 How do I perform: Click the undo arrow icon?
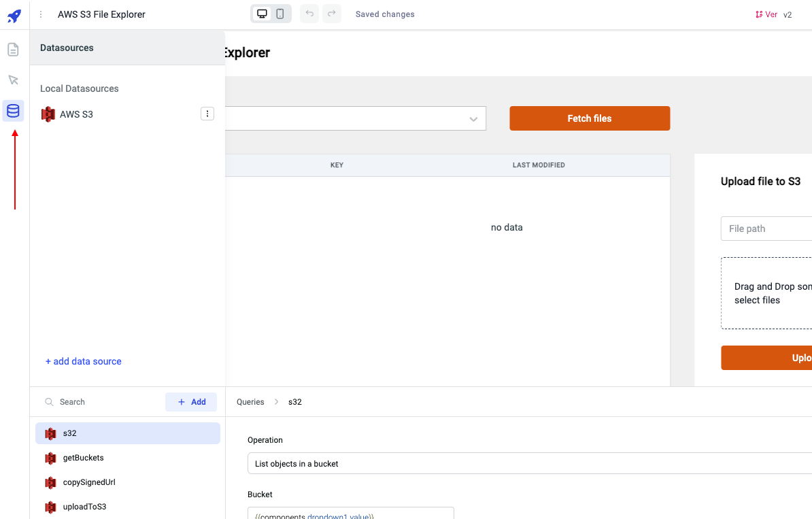pyautogui.click(x=309, y=14)
